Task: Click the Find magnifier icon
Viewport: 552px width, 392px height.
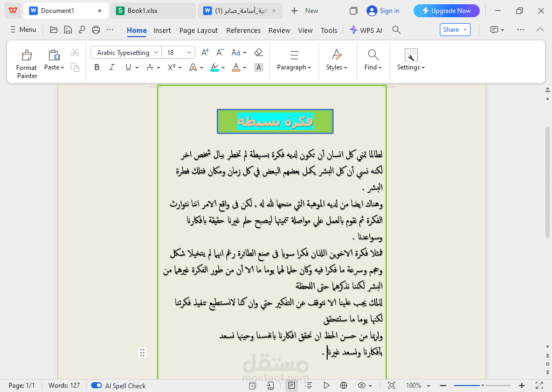Action: coord(373,55)
